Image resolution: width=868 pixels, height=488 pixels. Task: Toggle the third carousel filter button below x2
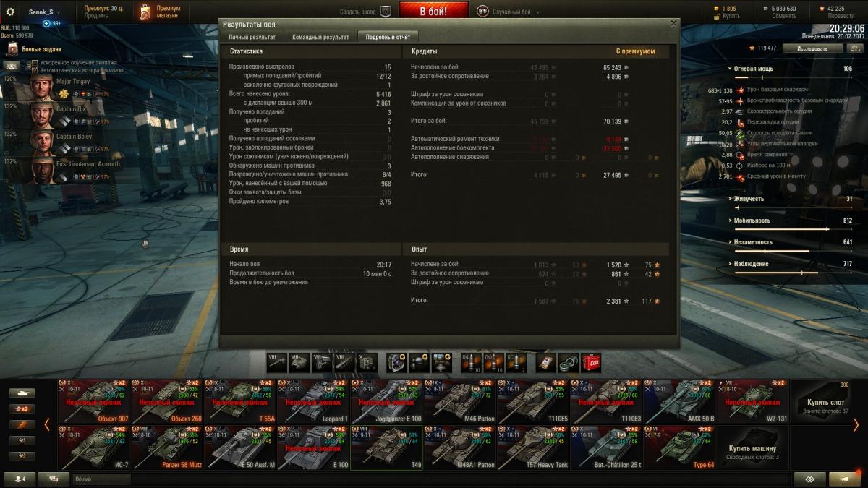click(x=22, y=425)
